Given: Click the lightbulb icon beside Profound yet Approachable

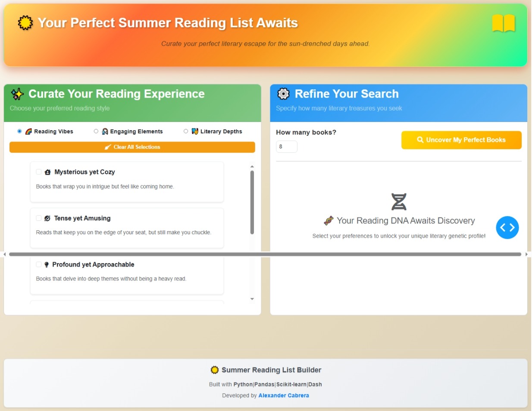Looking at the screenshot, I should [47, 265].
